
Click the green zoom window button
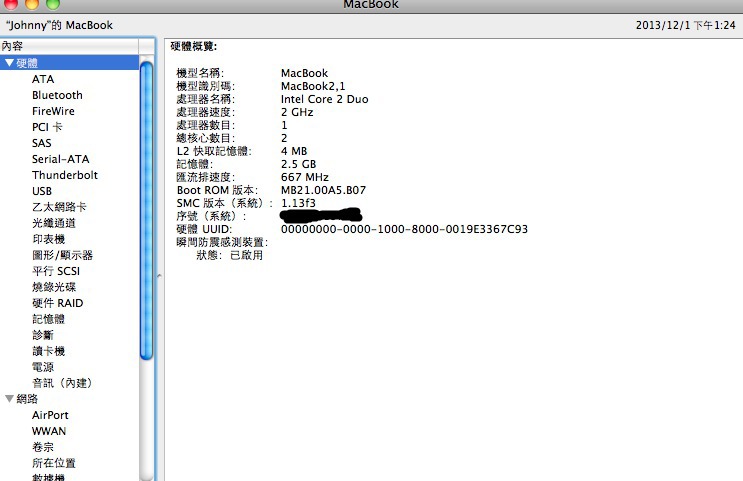(x=53, y=3)
